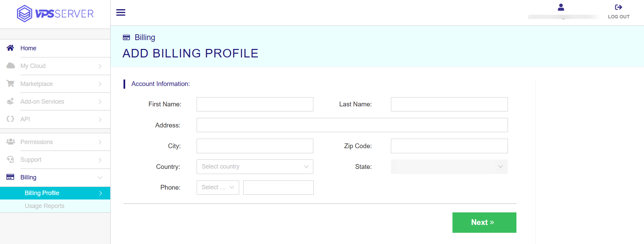Viewport: 644px width, 244px height.
Task: Click the VPSServer logo
Action: coord(55,14)
